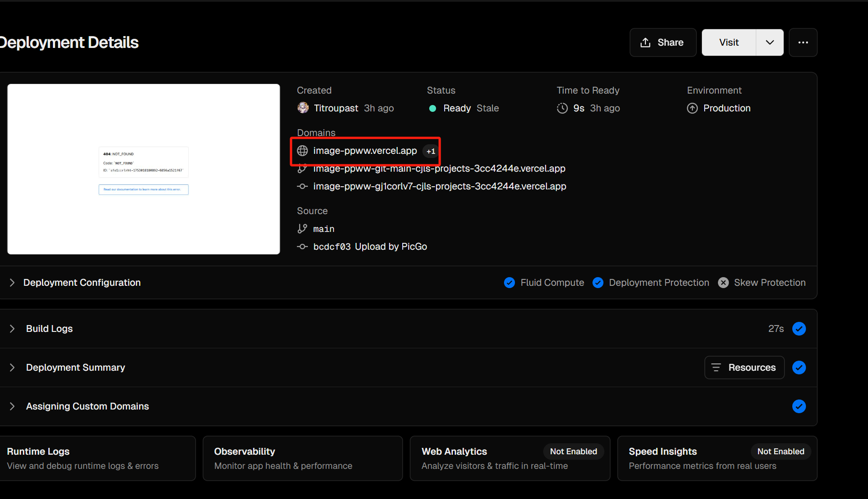This screenshot has height=499, width=868.
Task: Click the Production environment label
Action: click(727, 108)
